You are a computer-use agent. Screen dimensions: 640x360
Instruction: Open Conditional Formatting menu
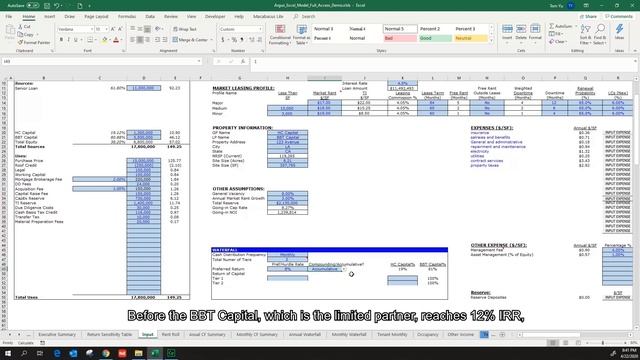(x=280, y=35)
